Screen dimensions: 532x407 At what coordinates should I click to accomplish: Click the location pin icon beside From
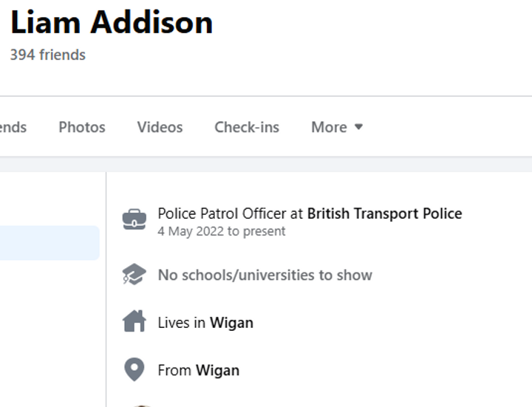pos(134,369)
